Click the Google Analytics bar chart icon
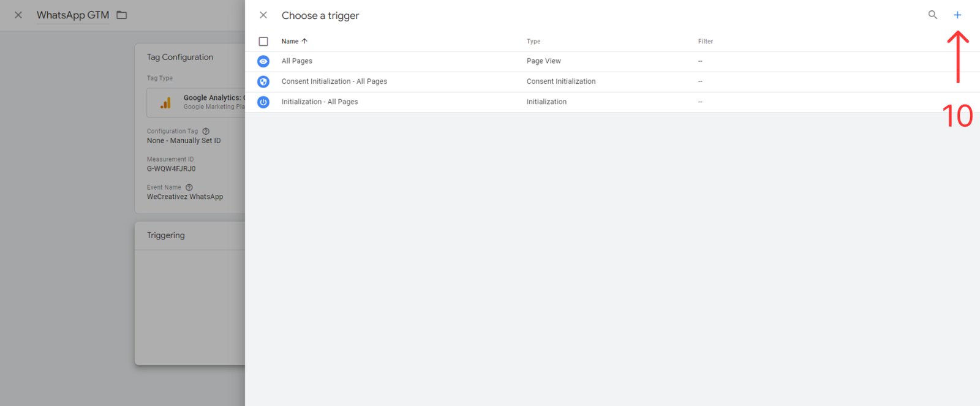This screenshot has height=406, width=980. [x=165, y=103]
